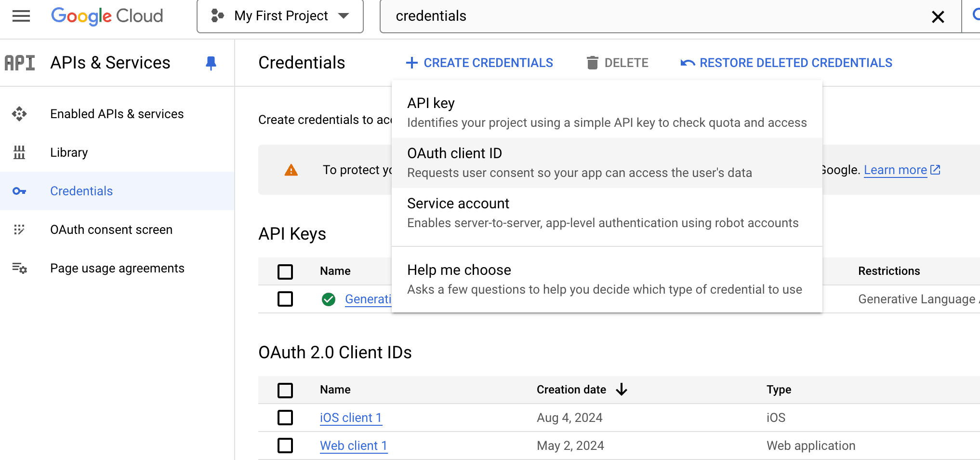Open the My First Project selector

[x=280, y=16]
